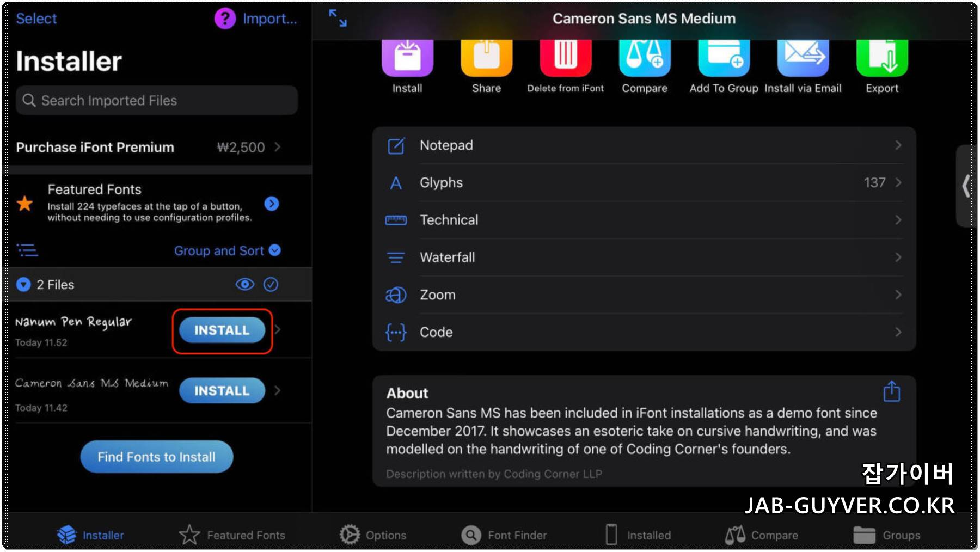Click the Waterfall lines icon
This screenshot has height=552, width=980.
396,257
